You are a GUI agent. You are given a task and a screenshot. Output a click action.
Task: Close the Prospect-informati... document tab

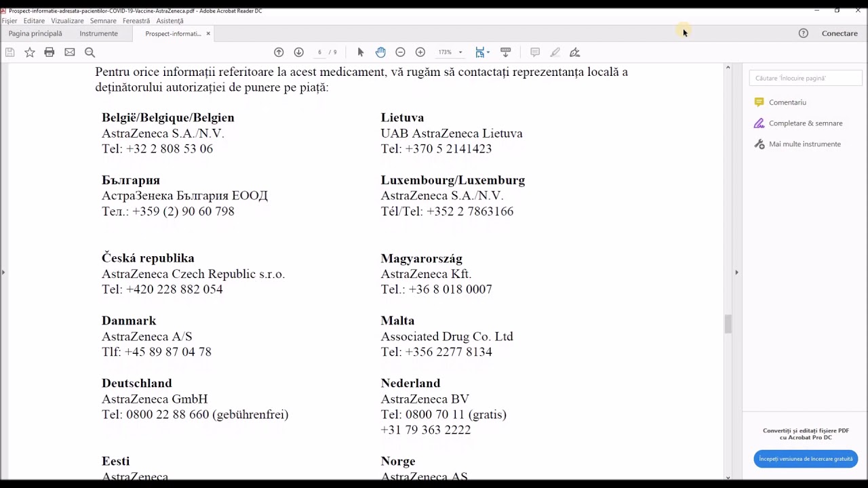(x=208, y=33)
